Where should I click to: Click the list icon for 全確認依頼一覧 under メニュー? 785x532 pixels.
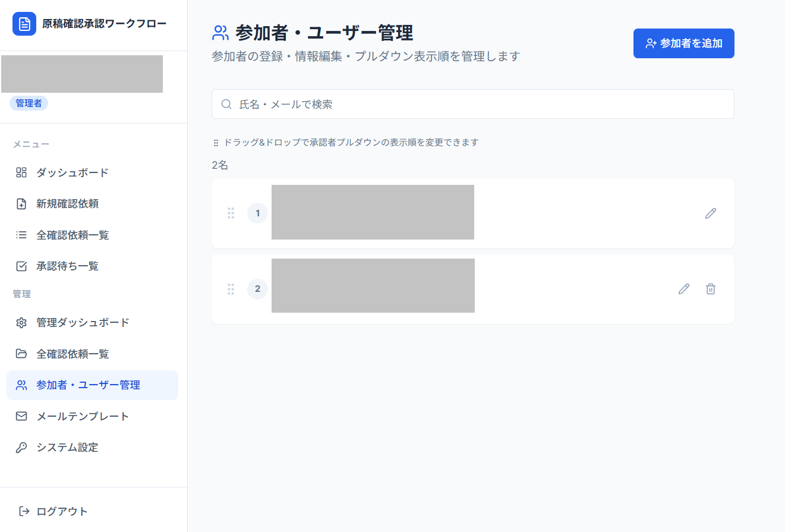tap(21, 235)
